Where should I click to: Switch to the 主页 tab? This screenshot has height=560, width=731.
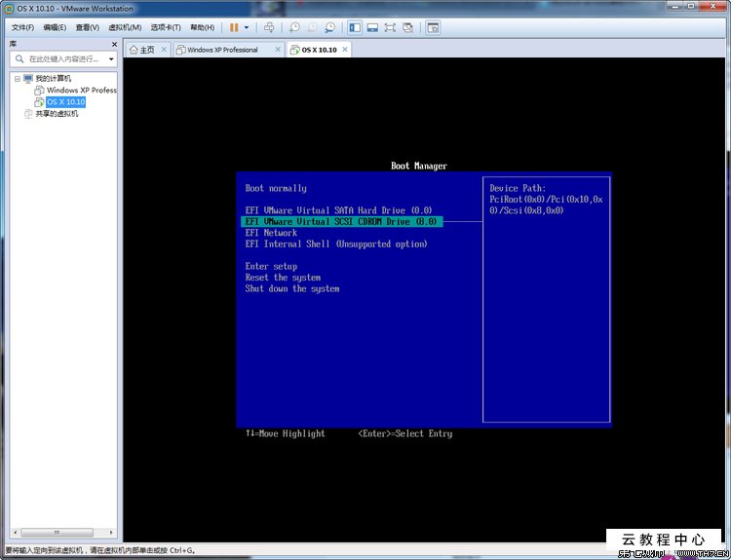[x=147, y=50]
